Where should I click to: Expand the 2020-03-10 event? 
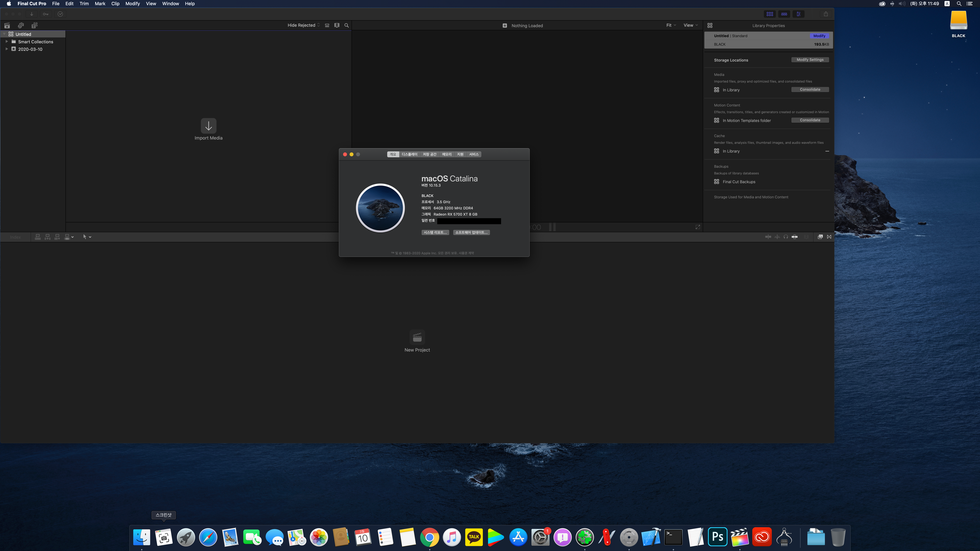pos(7,49)
